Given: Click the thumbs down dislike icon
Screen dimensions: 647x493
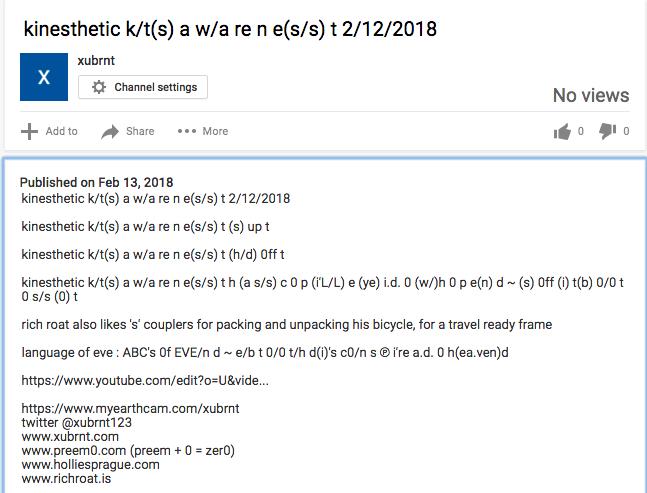Looking at the screenshot, I should (607, 131).
